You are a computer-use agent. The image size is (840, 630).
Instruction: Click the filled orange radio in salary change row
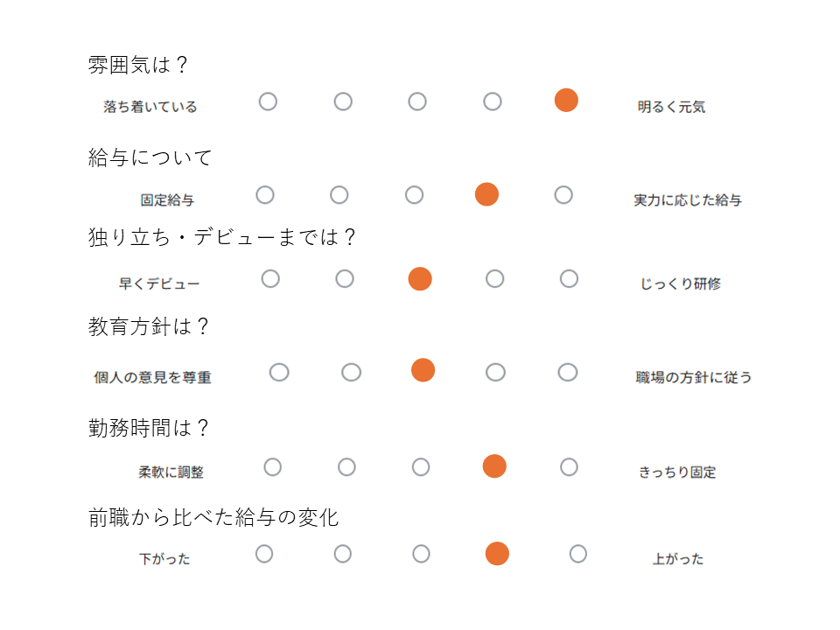tap(497, 553)
